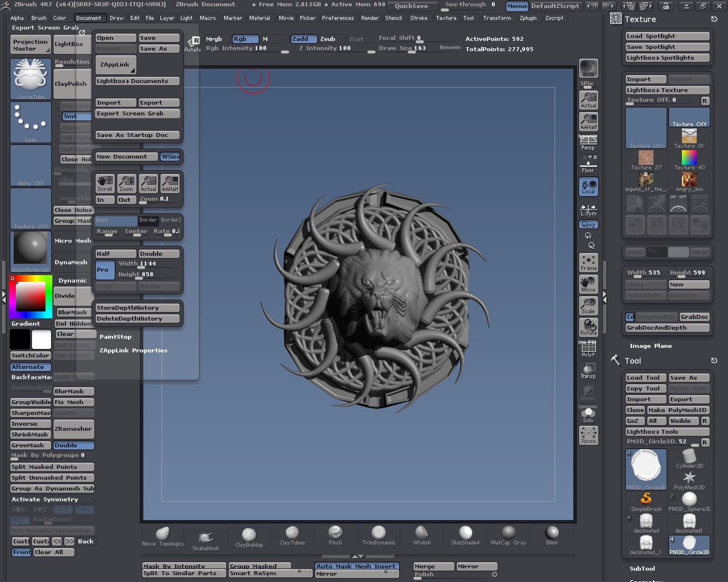Expand the SubTool section
This screenshot has height=582, width=728.
click(642, 568)
